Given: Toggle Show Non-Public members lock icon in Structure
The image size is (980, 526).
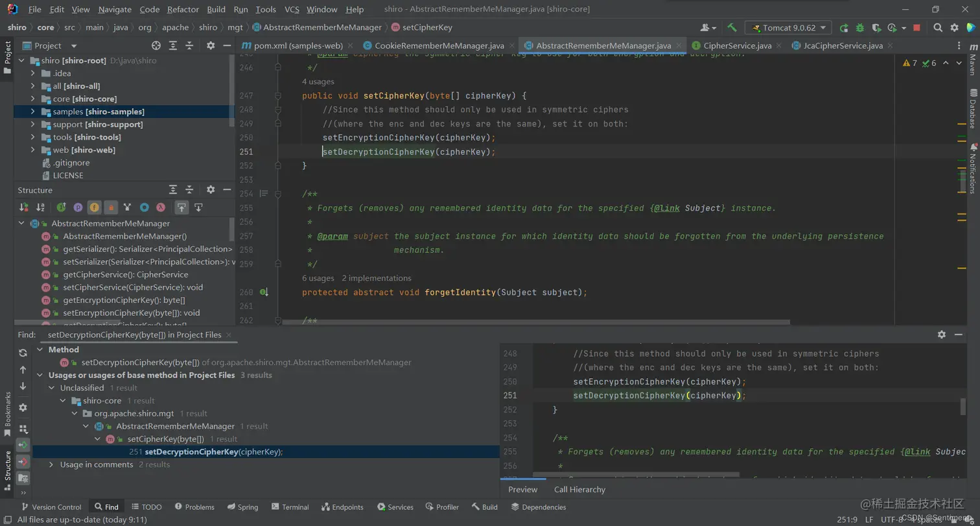Looking at the screenshot, I should click(111, 208).
